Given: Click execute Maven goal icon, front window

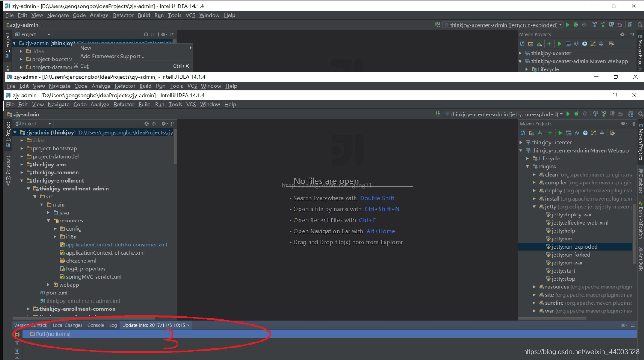Looking at the screenshot, I should pos(569,133).
